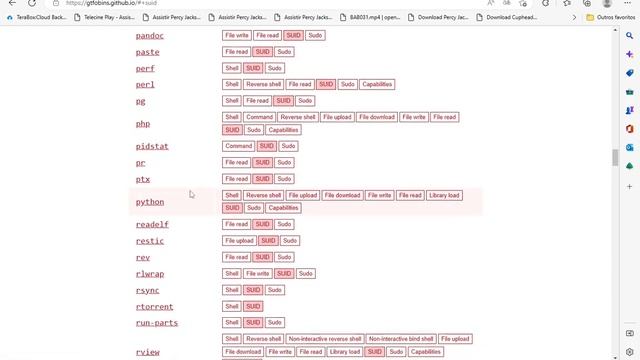Click Sudo tag in run-parts row

275,322
